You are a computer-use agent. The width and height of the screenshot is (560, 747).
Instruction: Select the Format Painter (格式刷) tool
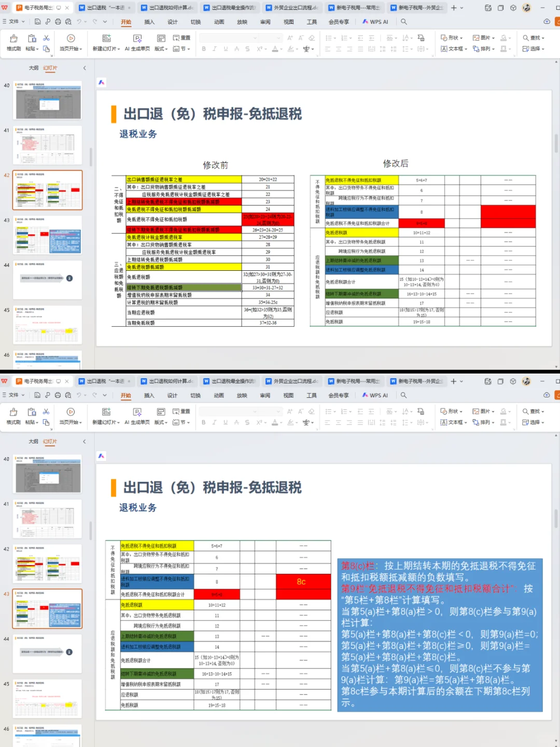click(13, 41)
